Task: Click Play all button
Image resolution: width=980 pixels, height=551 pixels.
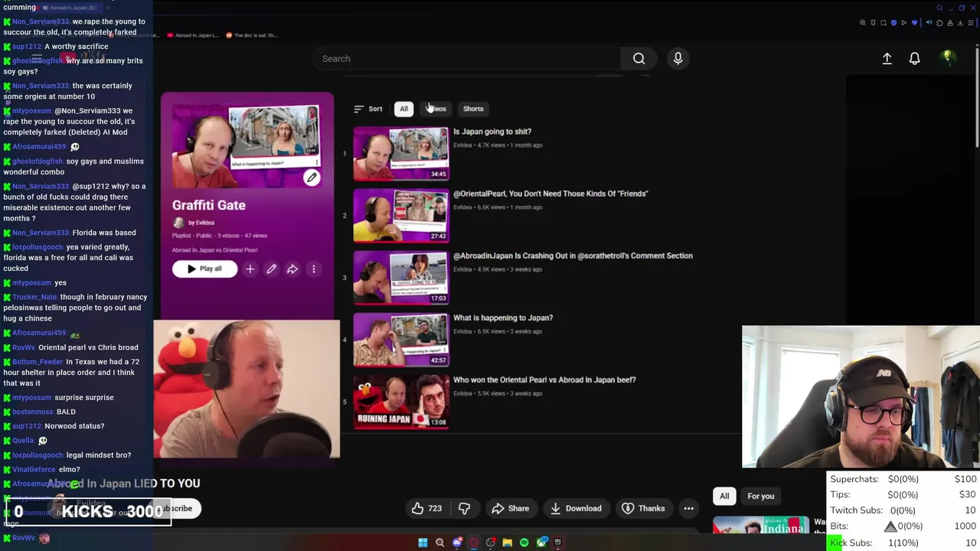Action: click(204, 269)
